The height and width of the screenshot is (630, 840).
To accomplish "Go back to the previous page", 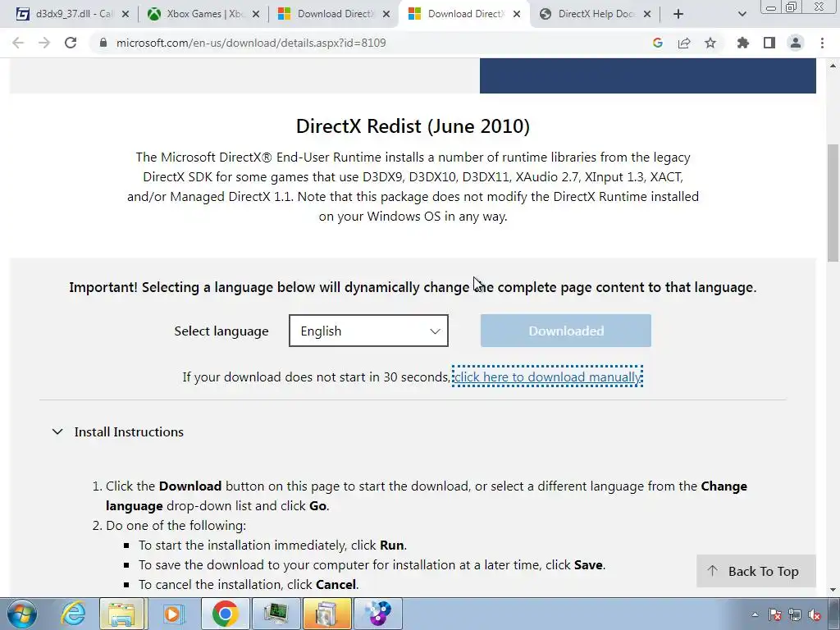I will pos(18,43).
